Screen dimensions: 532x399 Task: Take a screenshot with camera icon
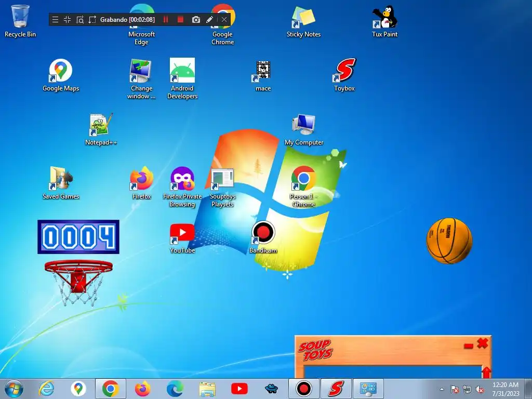(196, 20)
